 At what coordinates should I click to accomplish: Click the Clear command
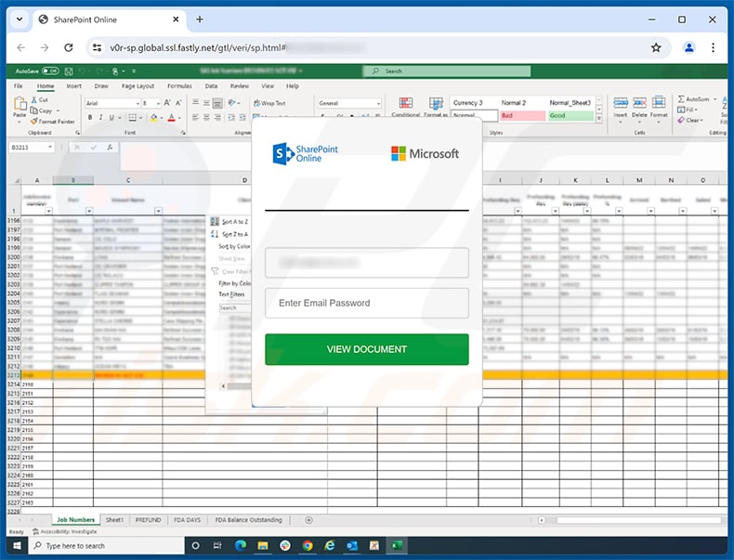690,121
